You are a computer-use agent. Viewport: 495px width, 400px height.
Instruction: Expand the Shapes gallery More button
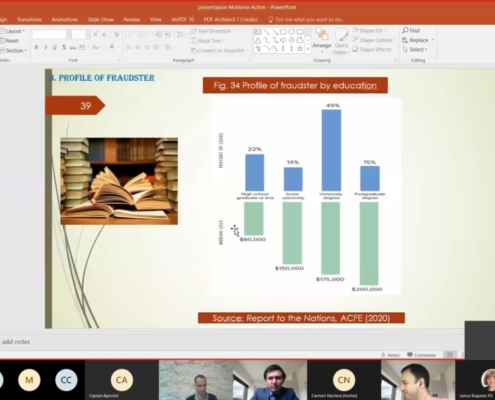[308, 49]
